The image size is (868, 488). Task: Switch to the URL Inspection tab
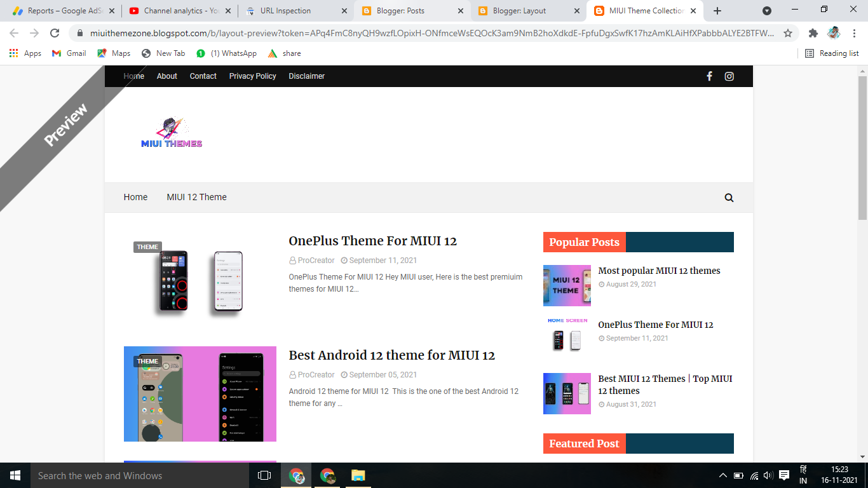(296, 11)
